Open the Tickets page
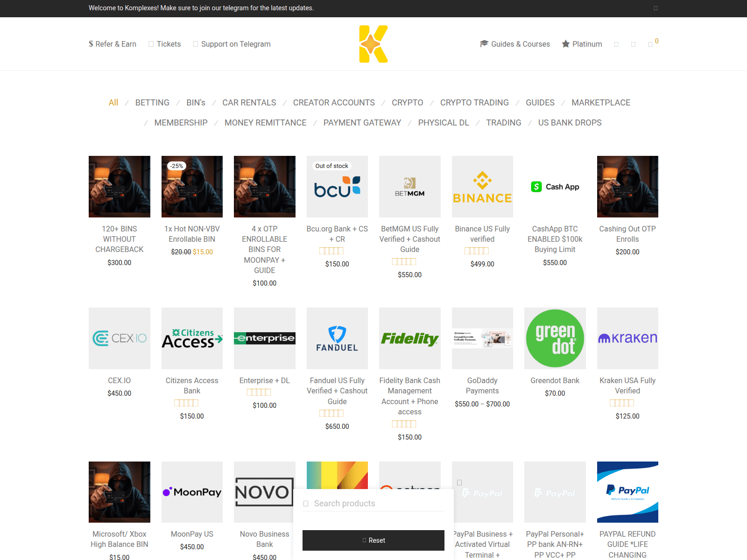 tap(169, 44)
